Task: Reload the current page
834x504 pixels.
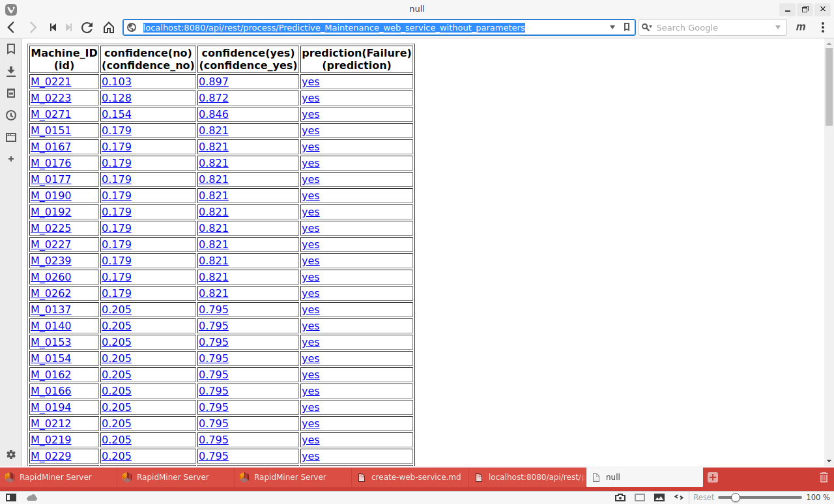Action: tap(87, 27)
